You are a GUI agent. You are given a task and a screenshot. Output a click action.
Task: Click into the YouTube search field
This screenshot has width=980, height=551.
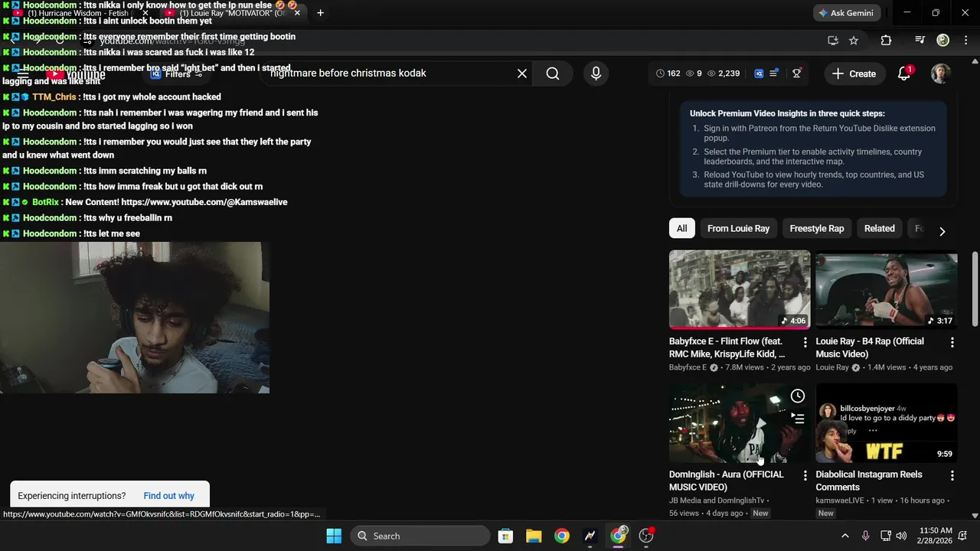[390, 73]
